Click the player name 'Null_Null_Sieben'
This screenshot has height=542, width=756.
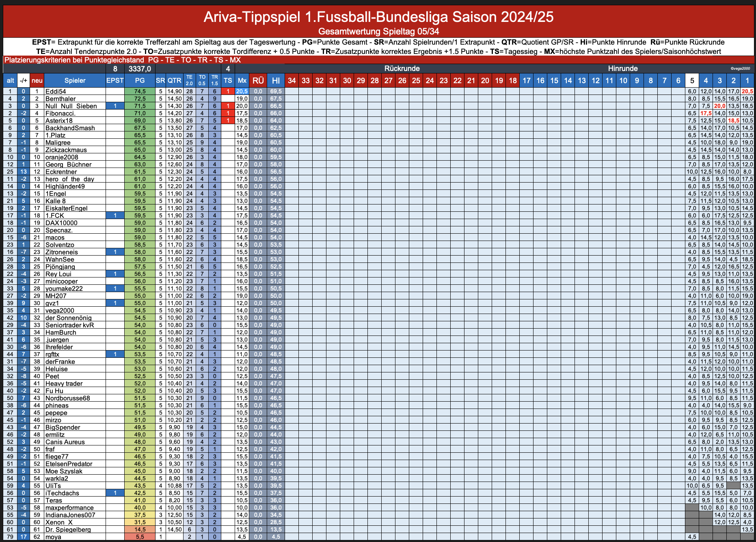click(71, 106)
